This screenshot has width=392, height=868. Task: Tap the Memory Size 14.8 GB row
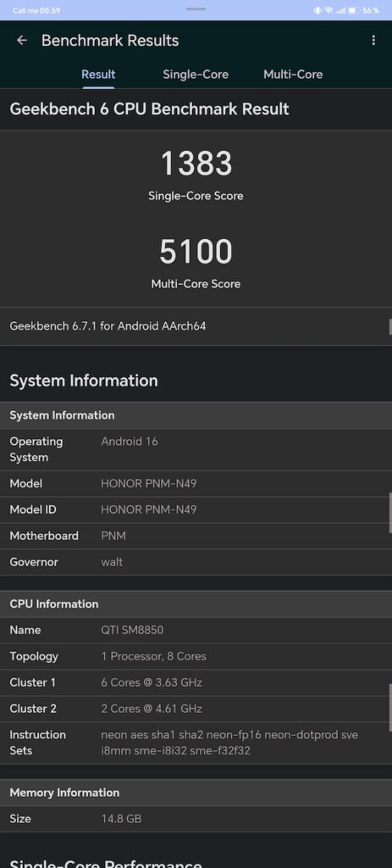(196, 819)
